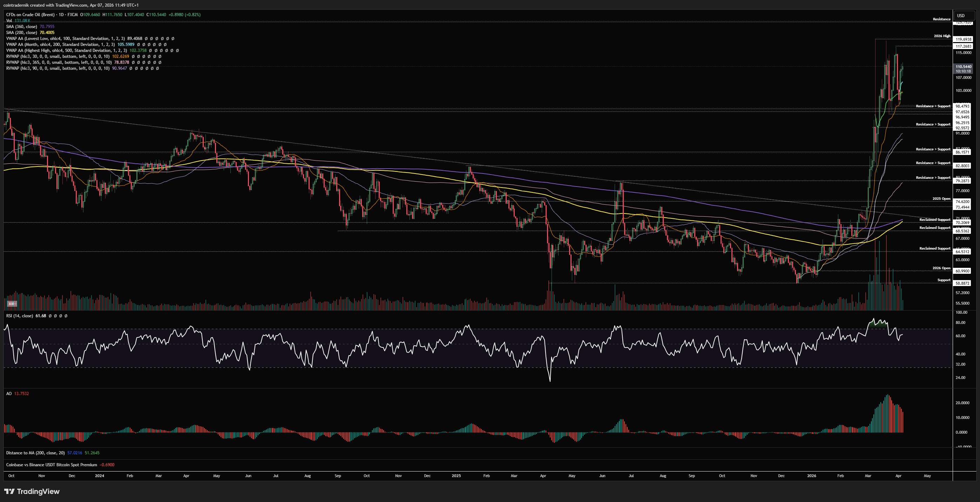980x502 pixels.
Task: Select the 2026 Open price tag 60.9900
Action: (962, 271)
